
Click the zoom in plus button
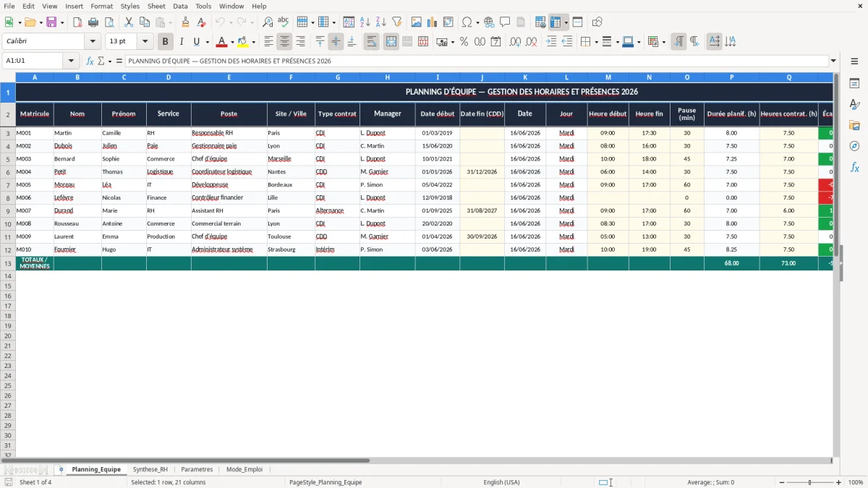click(838, 482)
